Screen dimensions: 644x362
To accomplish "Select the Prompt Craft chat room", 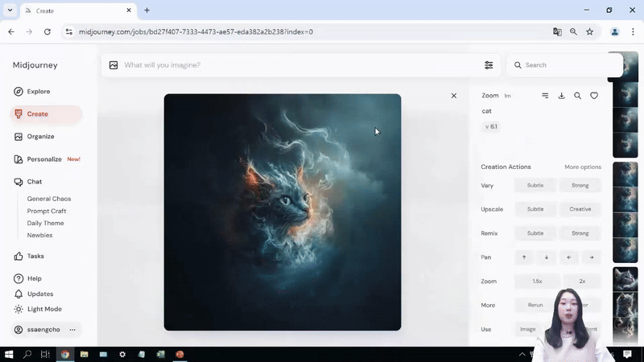I will [45, 211].
